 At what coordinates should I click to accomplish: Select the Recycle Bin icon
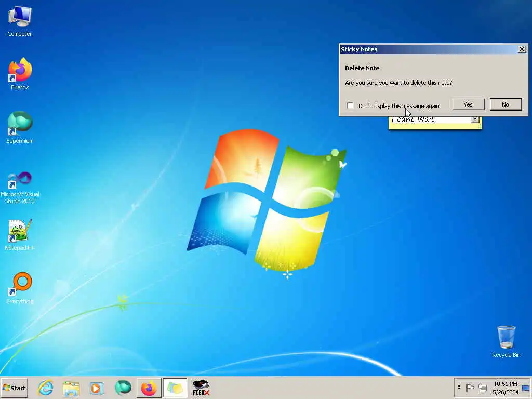pyautogui.click(x=506, y=341)
